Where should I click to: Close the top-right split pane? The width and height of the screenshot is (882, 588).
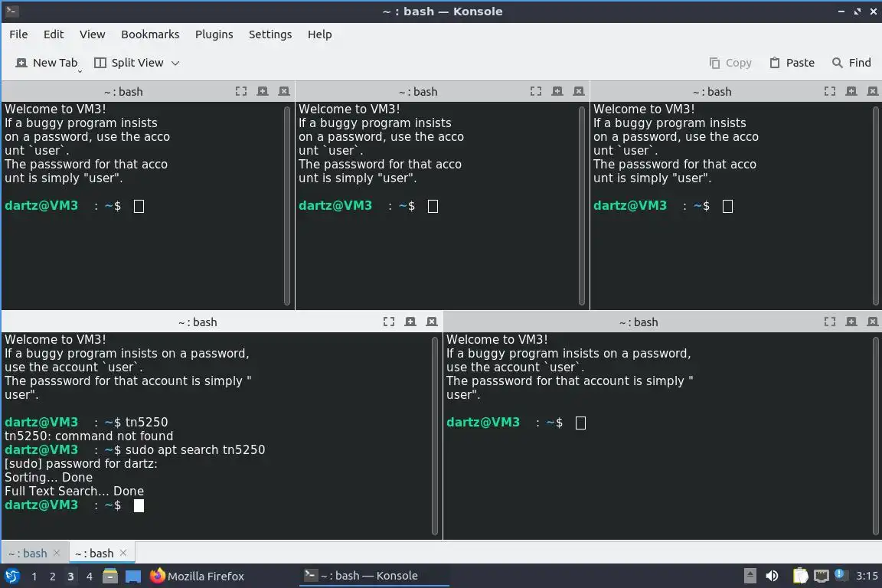[872, 91]
